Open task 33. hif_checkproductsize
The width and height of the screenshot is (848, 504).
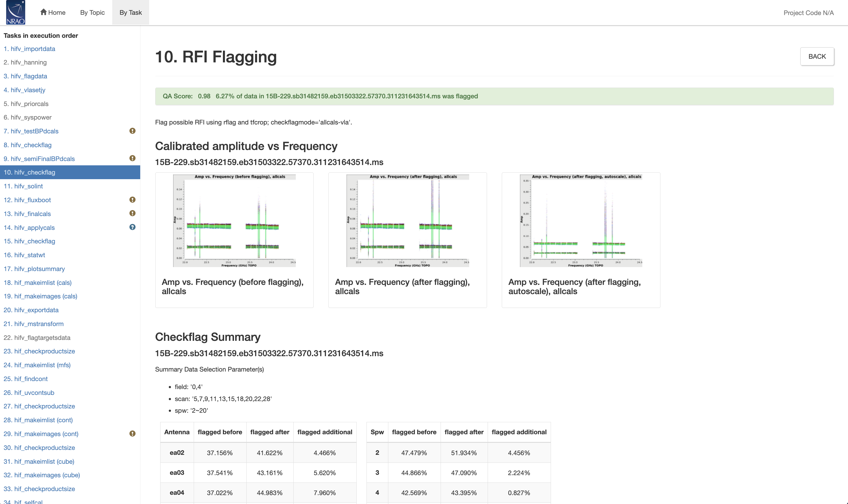click(39, 489)
